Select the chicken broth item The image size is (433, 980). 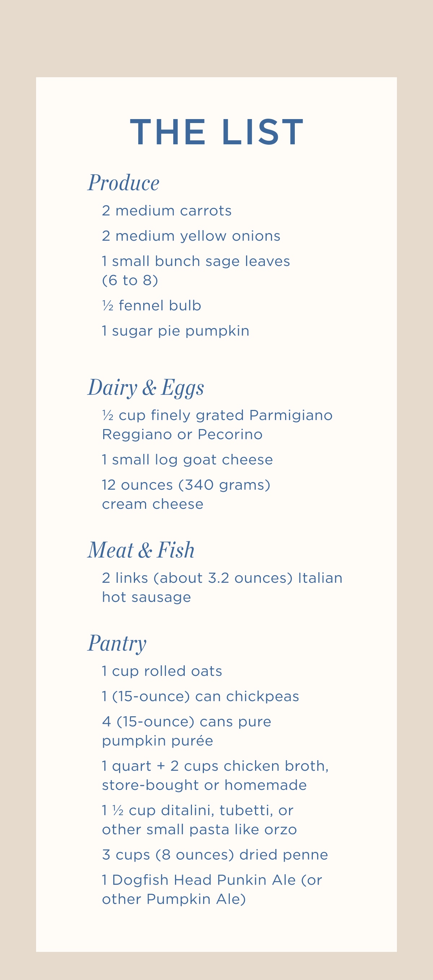click(x=215, y=775)
